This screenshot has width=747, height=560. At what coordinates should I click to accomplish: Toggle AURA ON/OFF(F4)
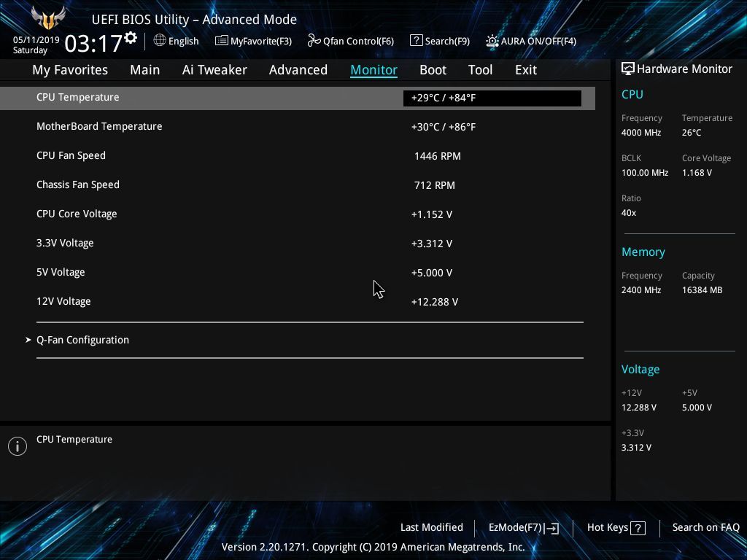point(538,41)
